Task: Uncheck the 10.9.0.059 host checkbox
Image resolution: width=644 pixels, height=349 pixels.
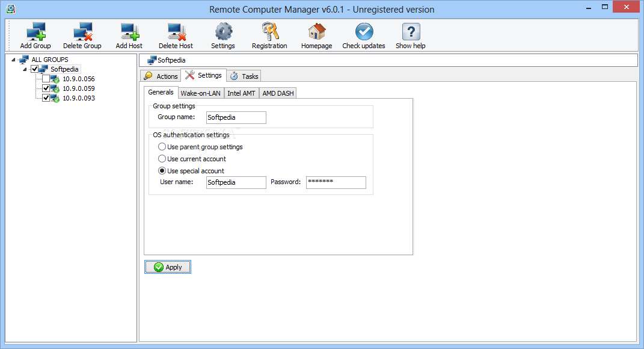Action: [x=46, y=88]
